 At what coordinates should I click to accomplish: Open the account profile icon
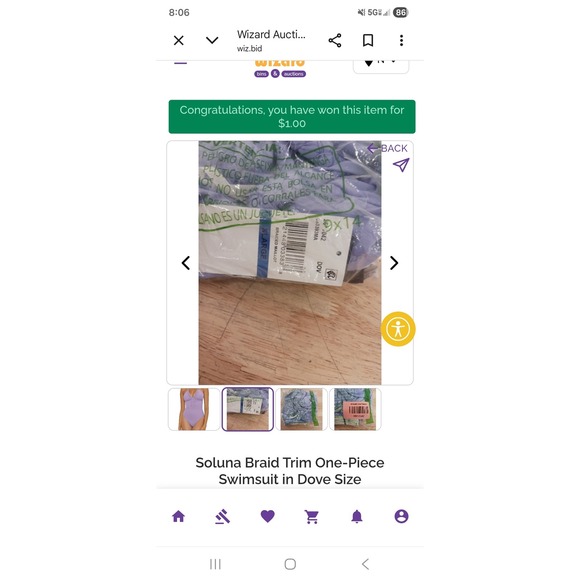[401, 516]
